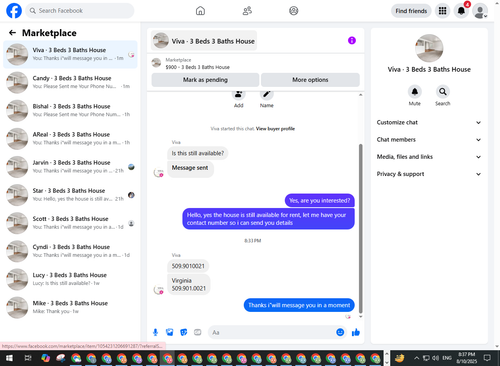Focus the Search Facebook field

pyautogui.click(x=80, y=11)
